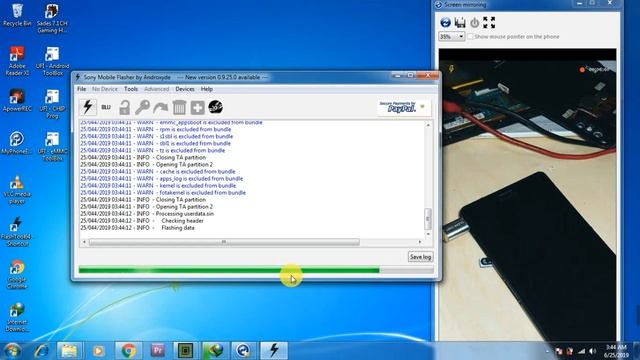The image size is (640, 360).
Task: Click the File Explorer taskbar icon
Action: [69, 351]
